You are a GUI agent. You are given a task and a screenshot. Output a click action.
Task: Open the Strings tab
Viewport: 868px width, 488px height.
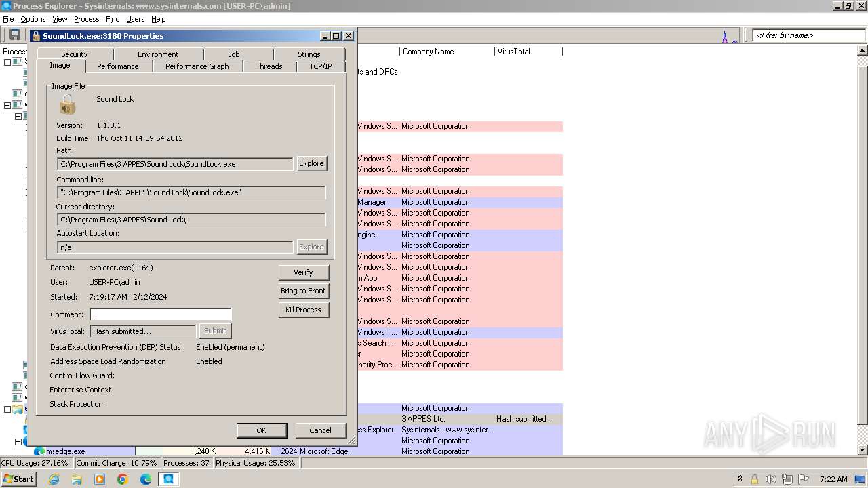coord(309,54)
